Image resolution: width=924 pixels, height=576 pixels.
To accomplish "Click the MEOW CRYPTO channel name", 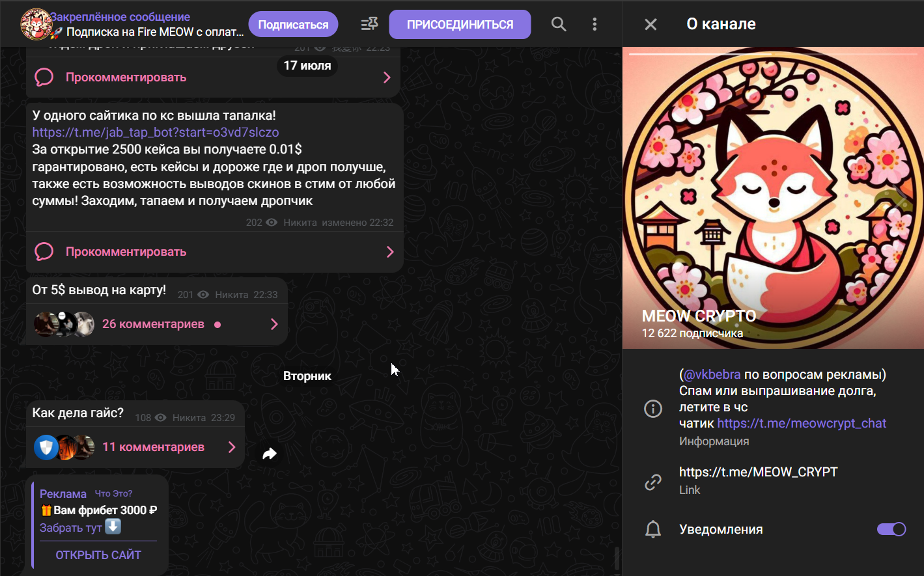I will click(699, 316).
